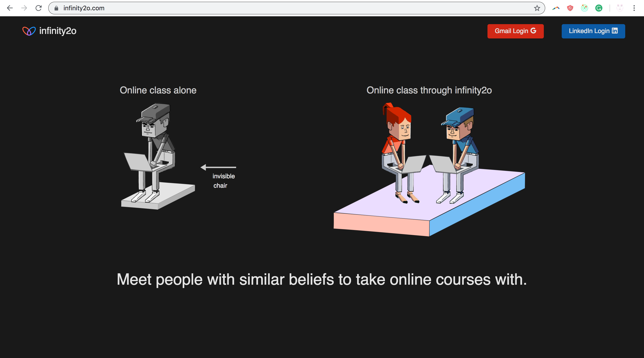Click the 'Meet people with similar beliefs' headline
The width and height of the screenshot is (644, 358).
point(322,279)
